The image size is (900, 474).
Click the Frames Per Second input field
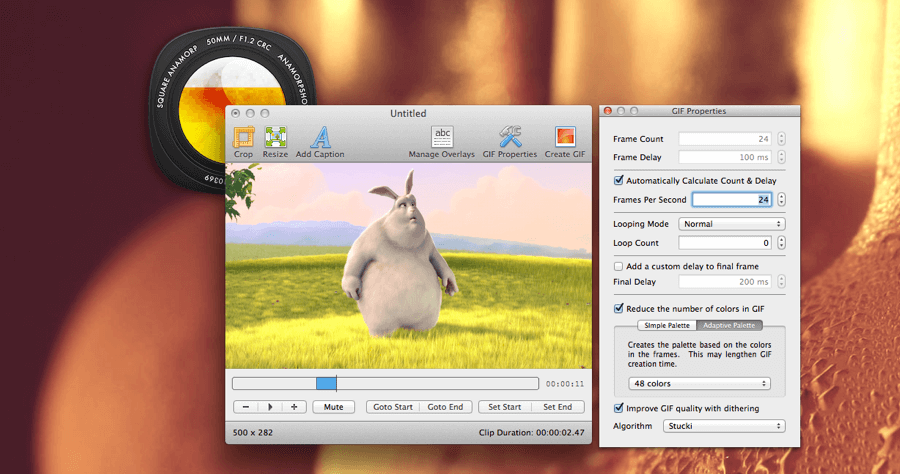coord(732,200)
